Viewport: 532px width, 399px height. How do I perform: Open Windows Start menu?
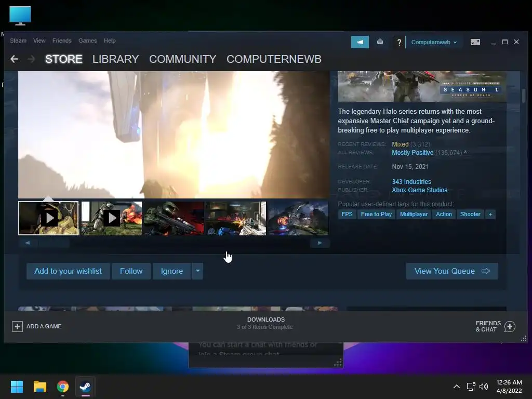click(x=17, y=387)
